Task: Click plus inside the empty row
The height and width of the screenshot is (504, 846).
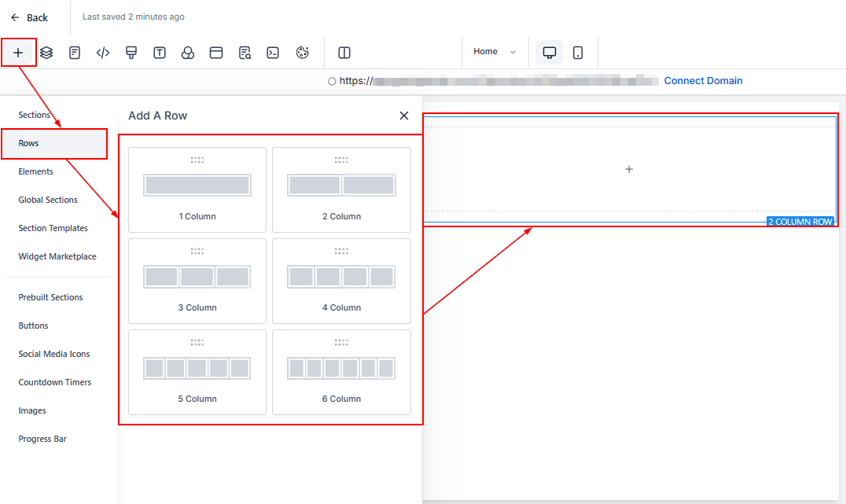Action: [629, 169]
